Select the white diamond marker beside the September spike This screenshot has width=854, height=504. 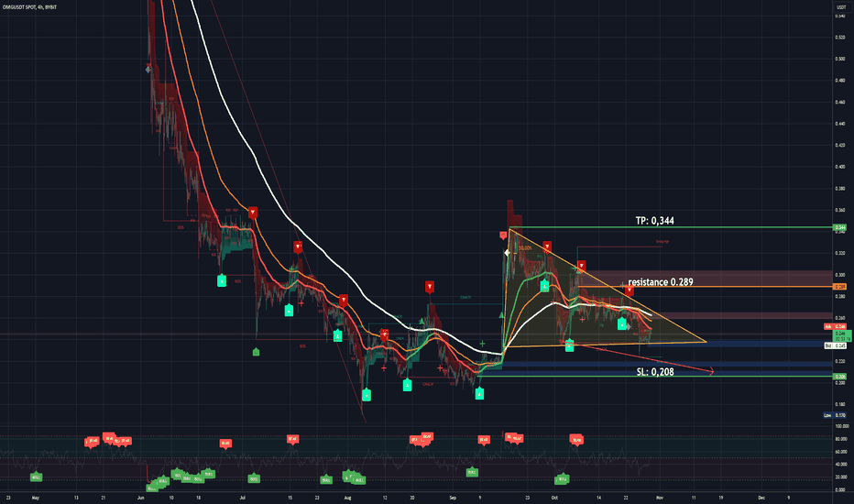[507, 253]
